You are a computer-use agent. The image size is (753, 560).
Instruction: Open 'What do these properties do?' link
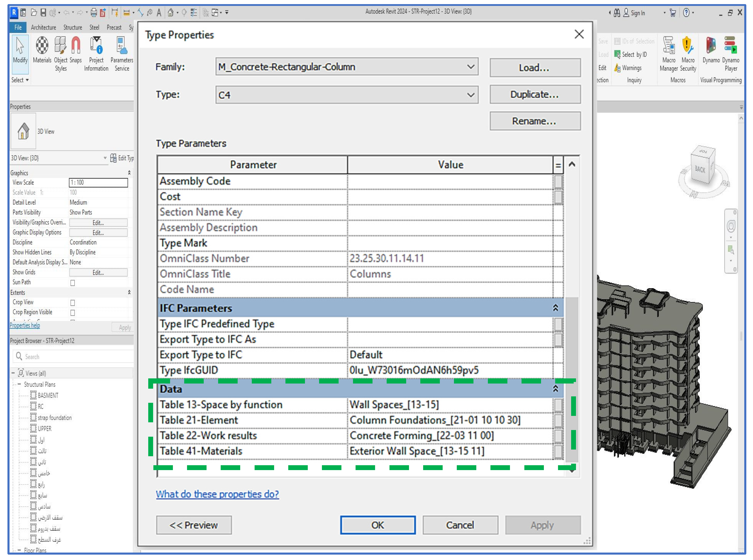tap(217, 494)
